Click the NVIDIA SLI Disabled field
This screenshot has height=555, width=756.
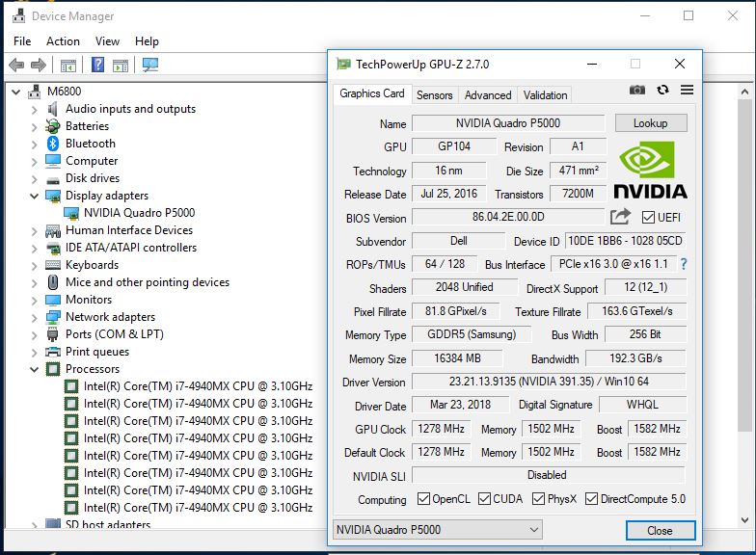pyautogui.click(x=549, y=475)
